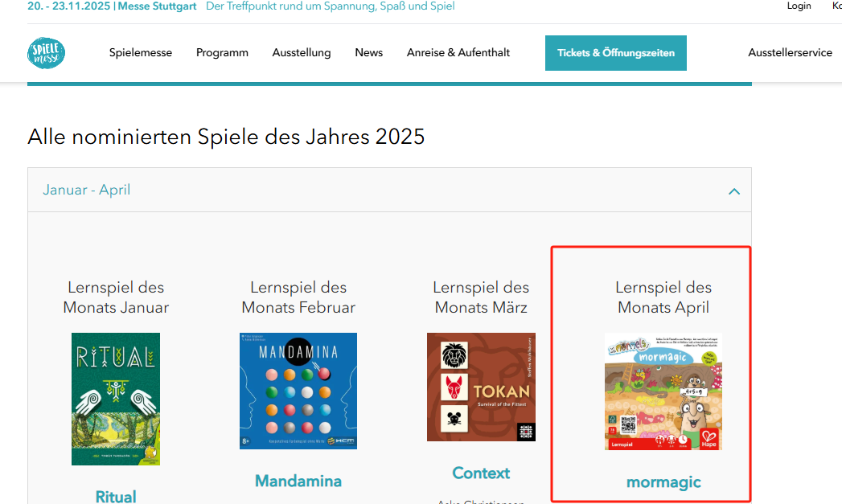This screenshot has height=504, width=842.
Task: Select Ausstellung in the navigation bar
Action: (302, 53)
